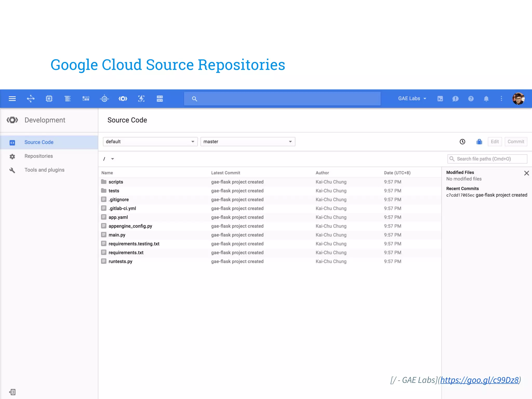This screenshot has height=399, width=532.
Task: Activate Cloud Shell terminal icon
Action: click(440, 99)
